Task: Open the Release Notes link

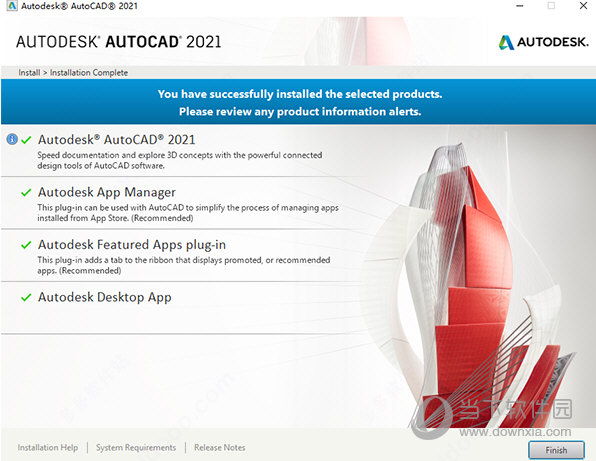Action: pos(220,448)
